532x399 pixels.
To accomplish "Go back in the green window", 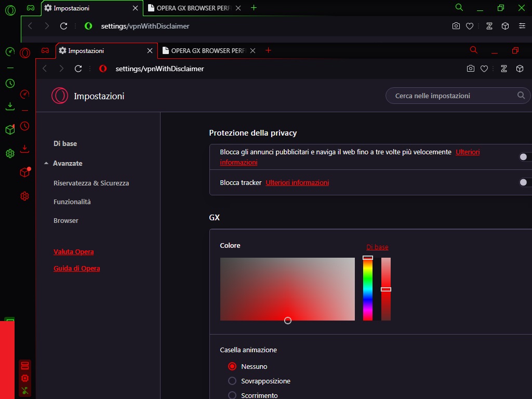I will [x=30, y=26].
